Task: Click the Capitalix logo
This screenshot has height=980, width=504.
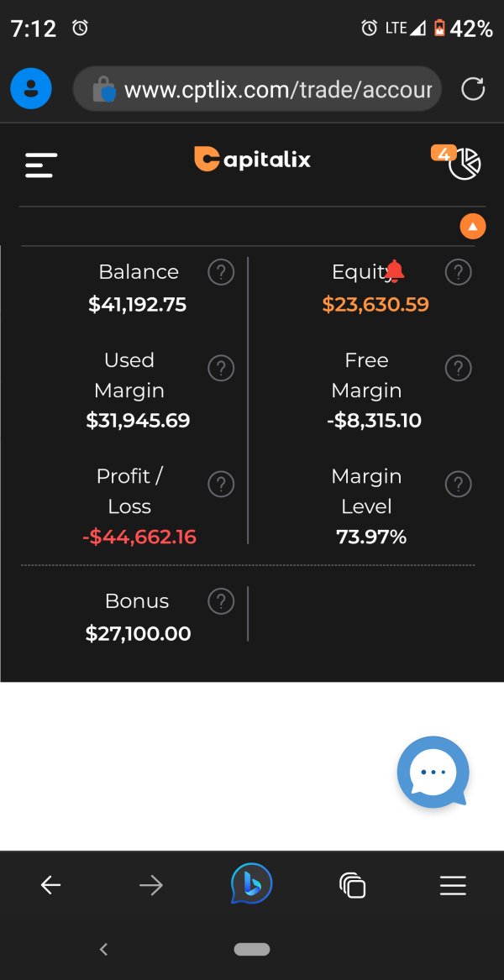Action: tap(252, 160)
